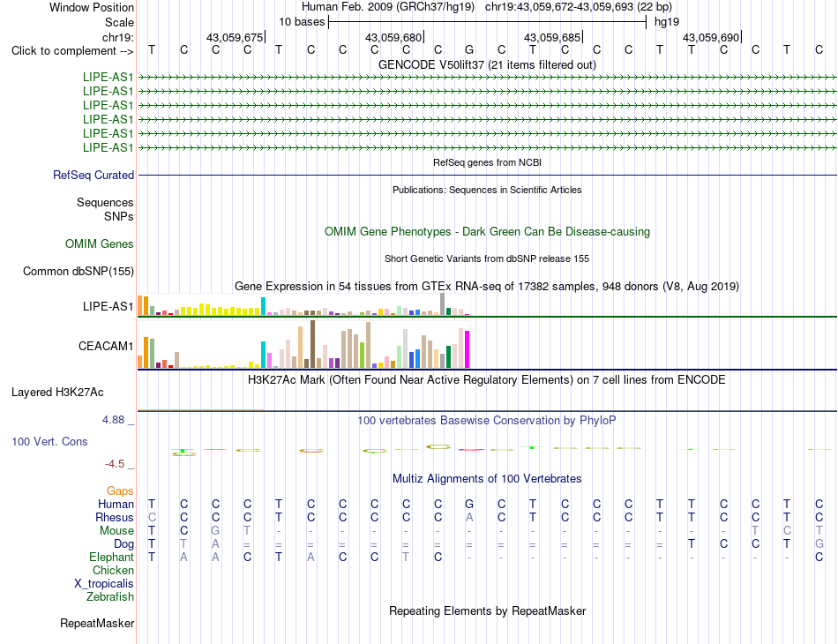Open the 'H3K27Ac Mark (Often Found Near Active Regulatory Elements)' title
This screenshot has width=838, height=644.
[487, 380]
